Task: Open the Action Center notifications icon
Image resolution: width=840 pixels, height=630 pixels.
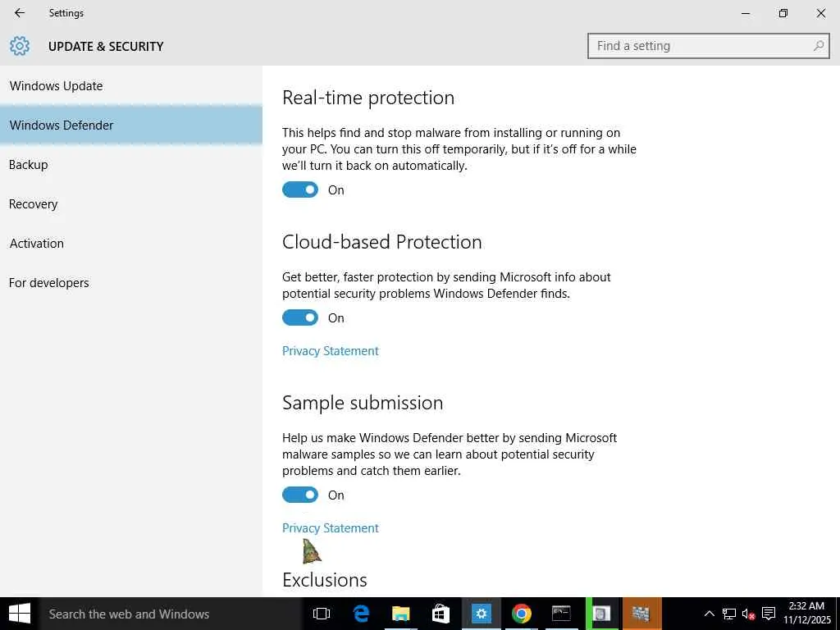Action: click(x=769, y=614)
